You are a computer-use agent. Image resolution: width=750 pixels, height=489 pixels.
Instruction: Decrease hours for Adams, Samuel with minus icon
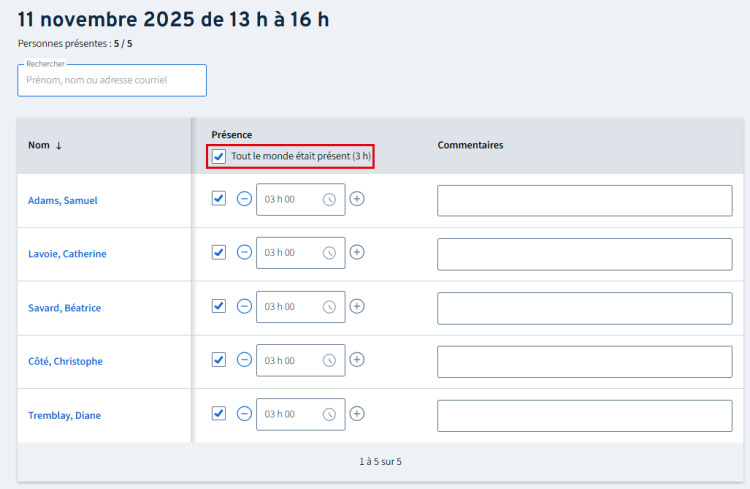(244, 199)
